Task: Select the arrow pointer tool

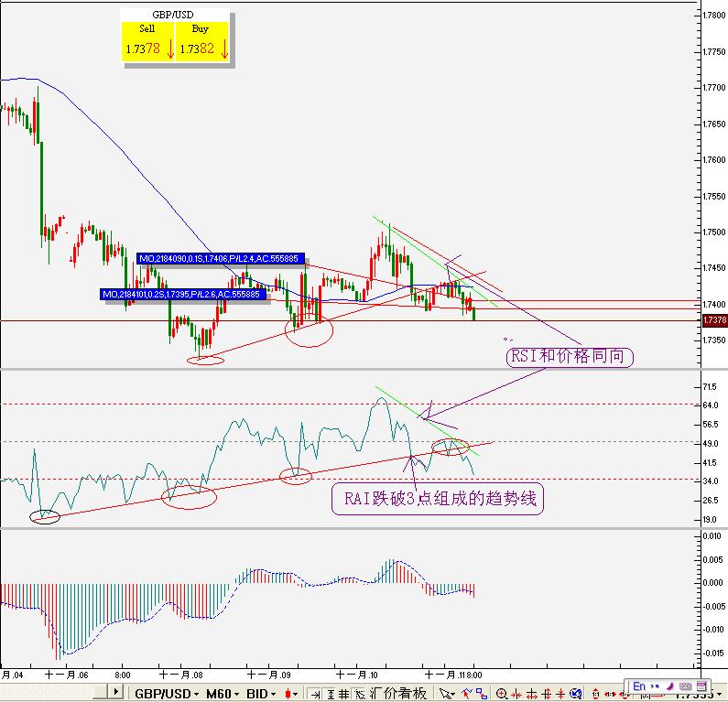Action: [445, 694]
